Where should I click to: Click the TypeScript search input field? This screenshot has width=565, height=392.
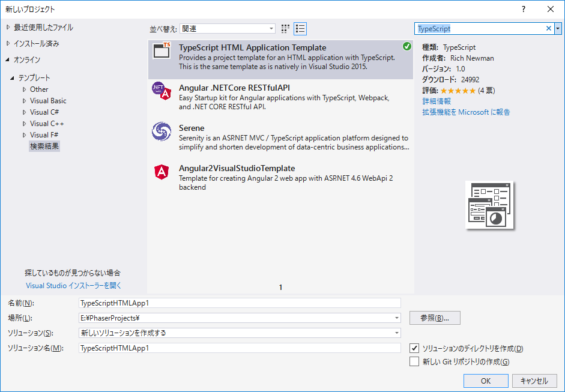pyautogui.click(x=480, y=28)
